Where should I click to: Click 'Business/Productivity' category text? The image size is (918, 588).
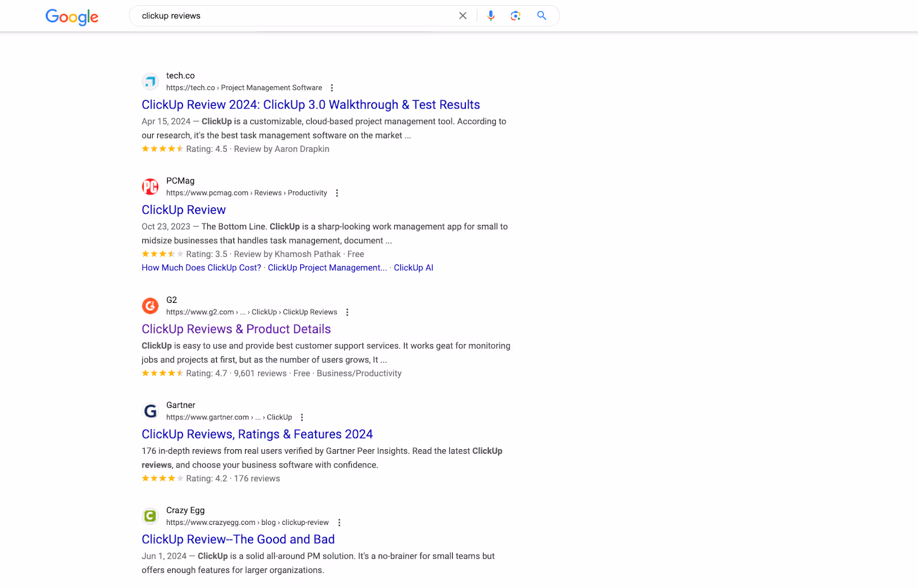[359, 373]
